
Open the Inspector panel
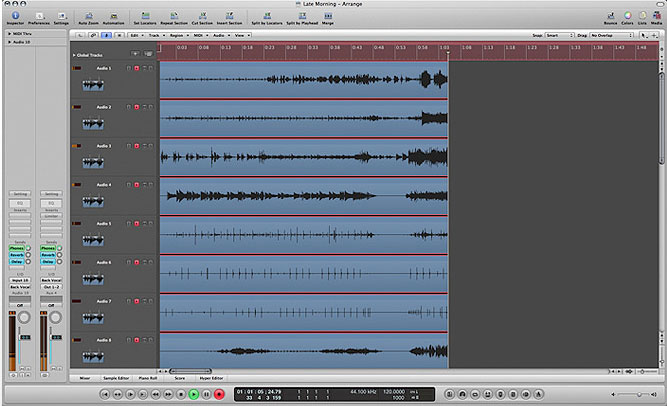[15, 16]
